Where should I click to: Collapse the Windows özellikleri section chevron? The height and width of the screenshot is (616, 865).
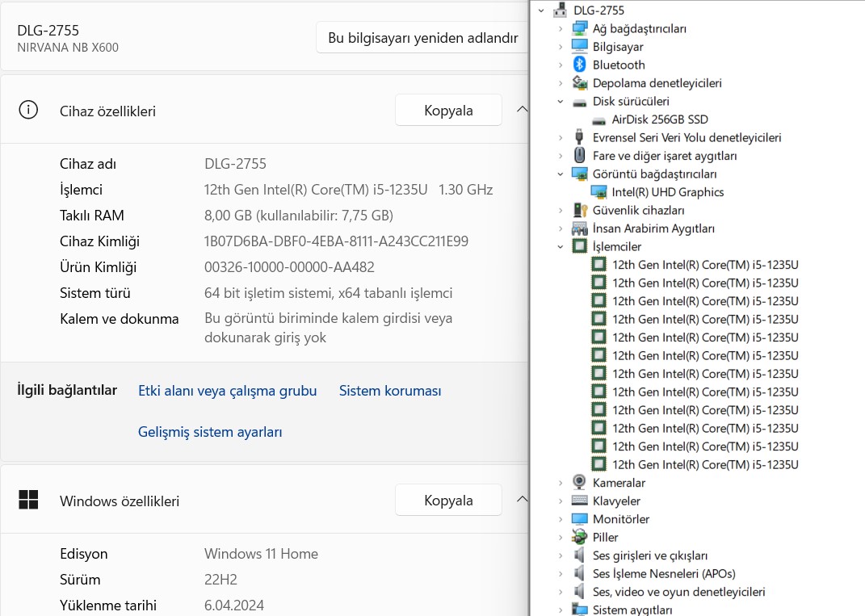(522, 499)
